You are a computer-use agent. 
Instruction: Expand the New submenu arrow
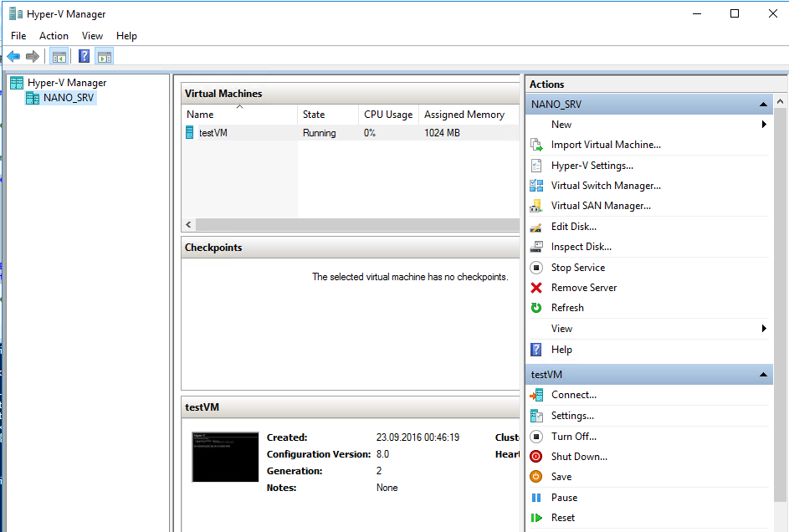pos(764,124)
